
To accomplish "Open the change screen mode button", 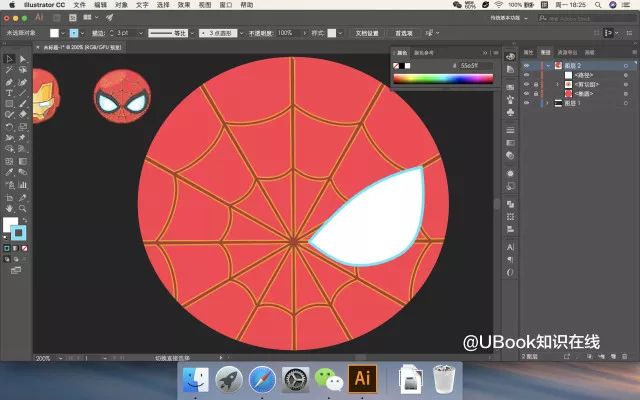I will click(16, 270).
